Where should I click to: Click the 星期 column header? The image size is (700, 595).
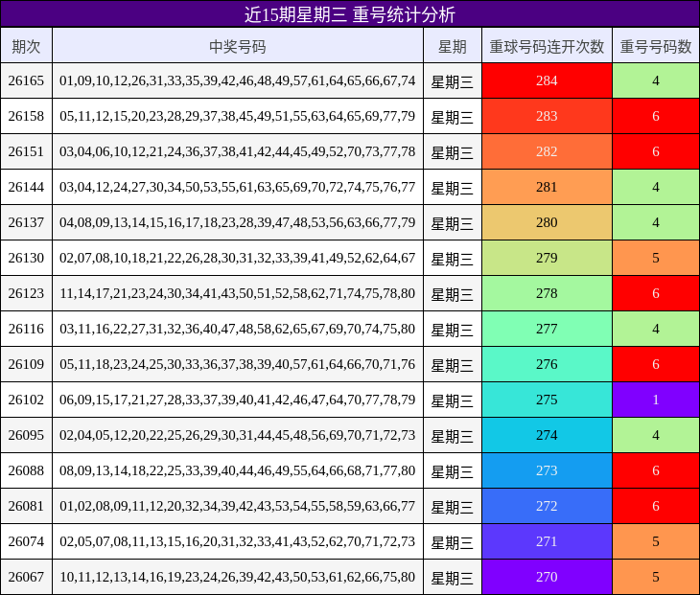(x=453, y=46)
